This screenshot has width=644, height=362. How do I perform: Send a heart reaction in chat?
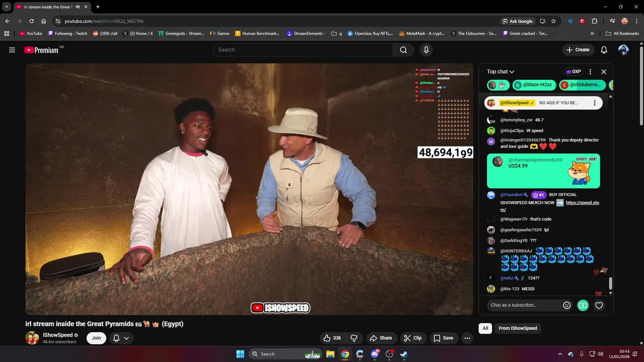coord(599,305)
